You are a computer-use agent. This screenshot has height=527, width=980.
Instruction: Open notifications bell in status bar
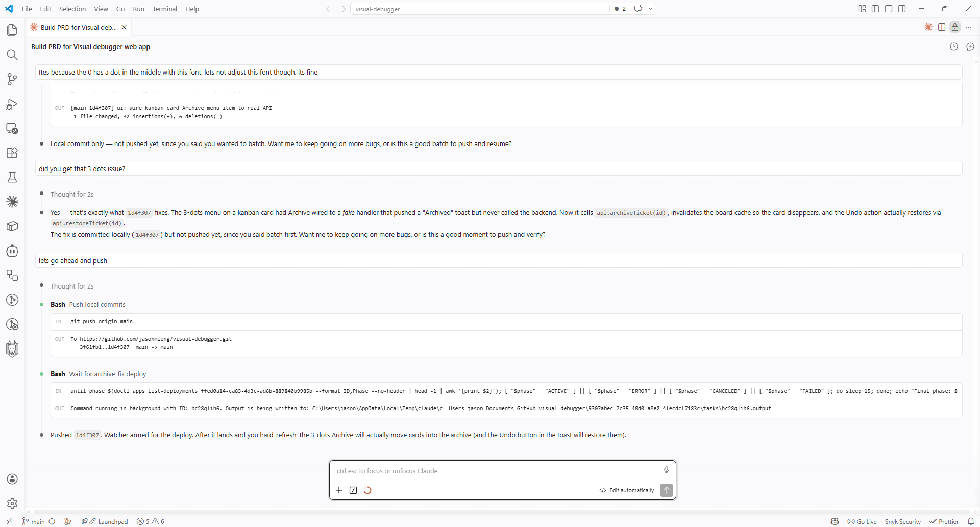tap(971, 521)
